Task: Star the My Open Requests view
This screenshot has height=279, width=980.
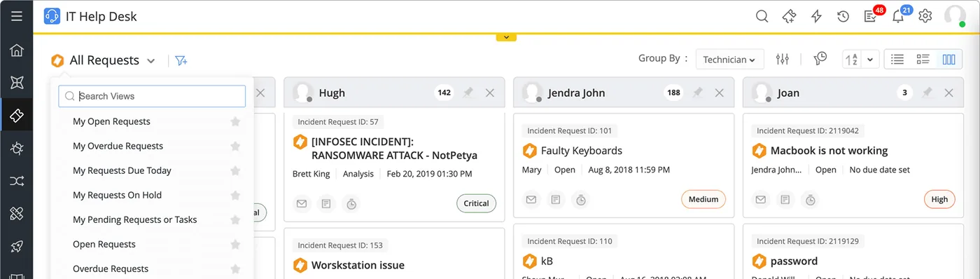Action: [236, 121]
